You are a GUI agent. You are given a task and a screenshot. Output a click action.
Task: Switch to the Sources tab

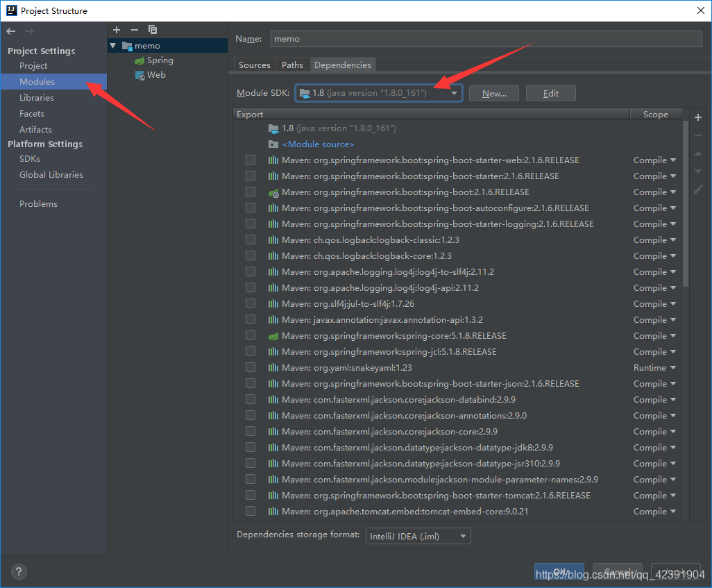coord(254,65)
